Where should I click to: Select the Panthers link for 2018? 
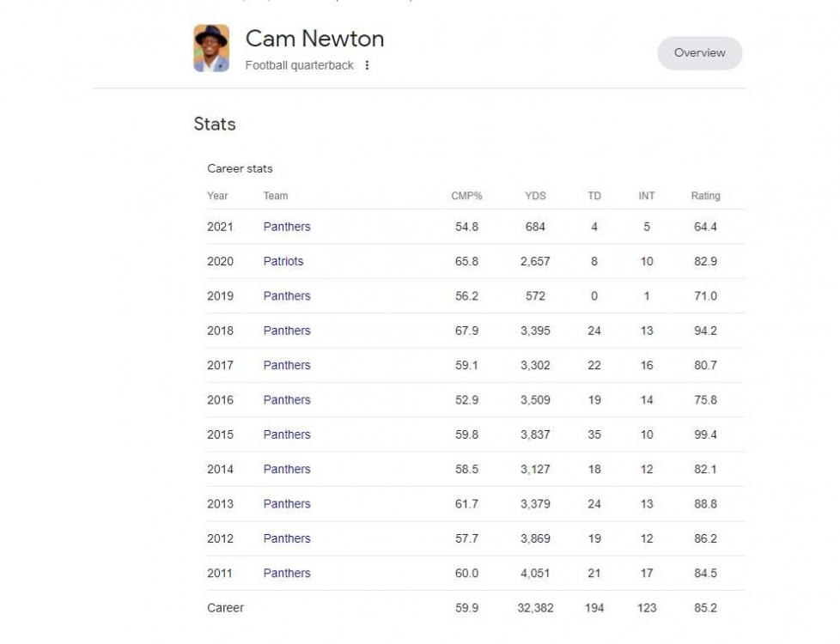pos(287,331)
